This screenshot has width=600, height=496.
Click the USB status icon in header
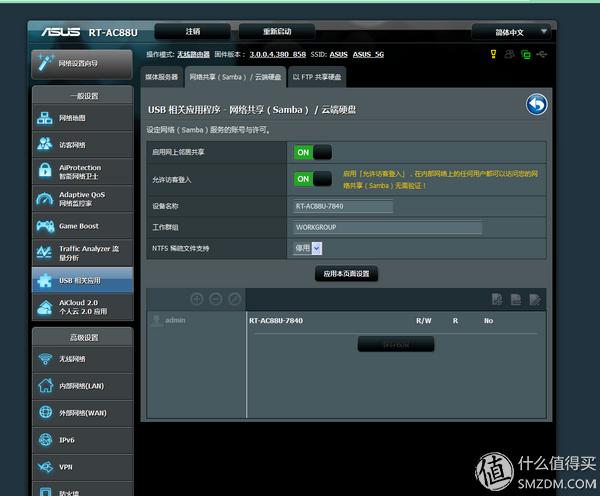[x=542, y=54]
